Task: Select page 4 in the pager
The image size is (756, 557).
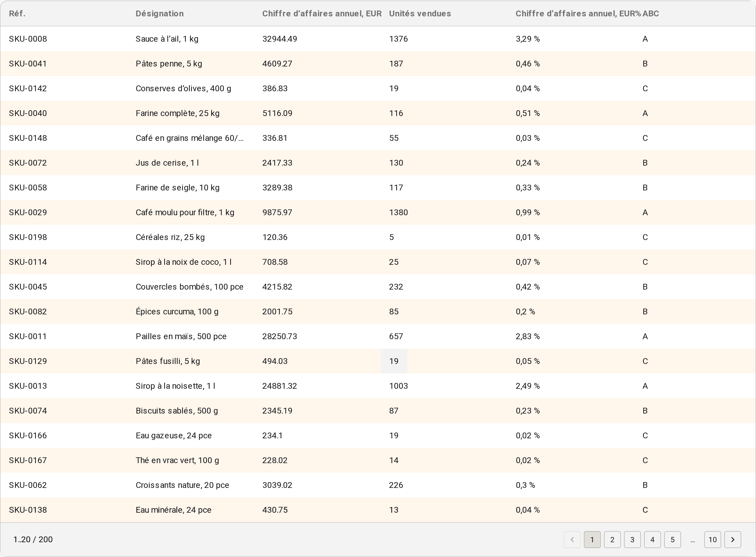Action: (x=652, y=540)
